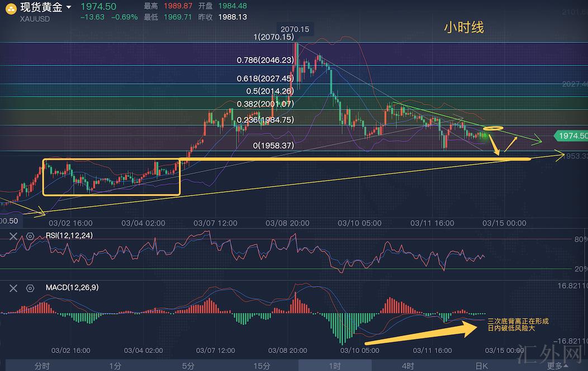Select the 1分 timeframe tab
588x371 pixels.
click(115, 366)
